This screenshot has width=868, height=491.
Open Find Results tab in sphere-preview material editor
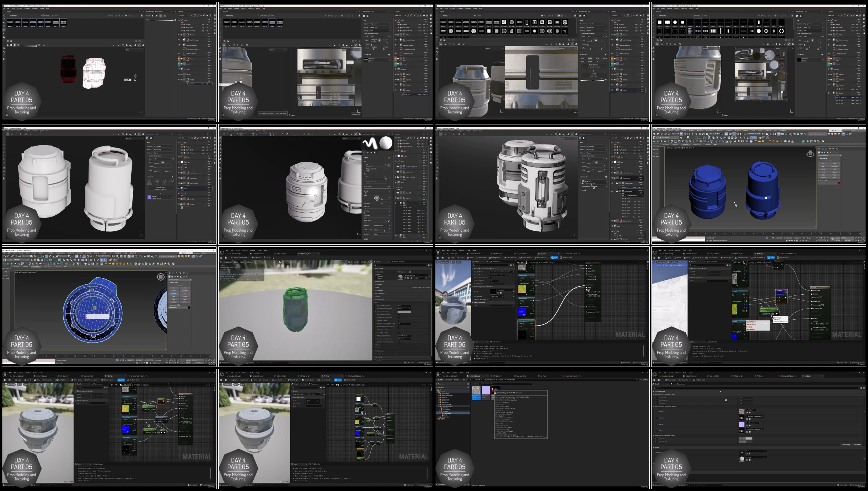[495, 342]
